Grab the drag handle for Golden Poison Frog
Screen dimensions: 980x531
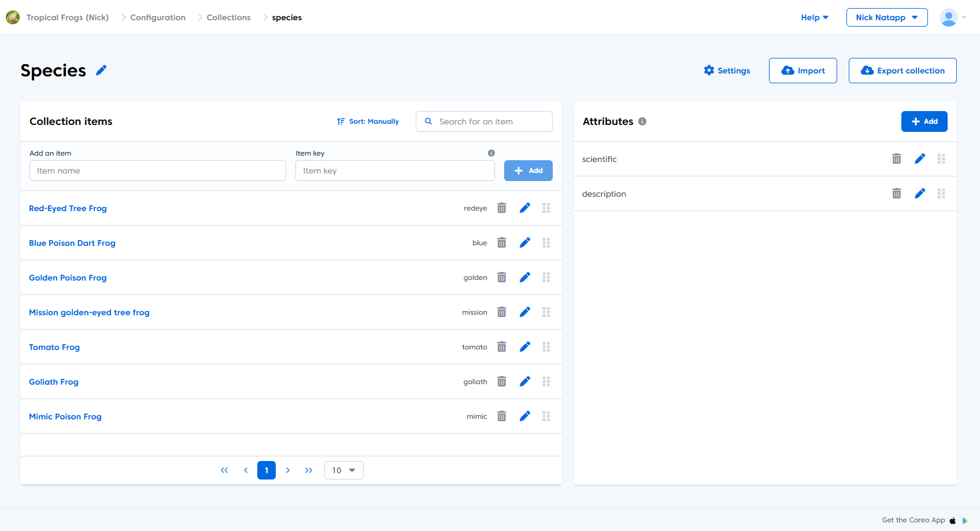pyautogui.click(x=546, y=278)
